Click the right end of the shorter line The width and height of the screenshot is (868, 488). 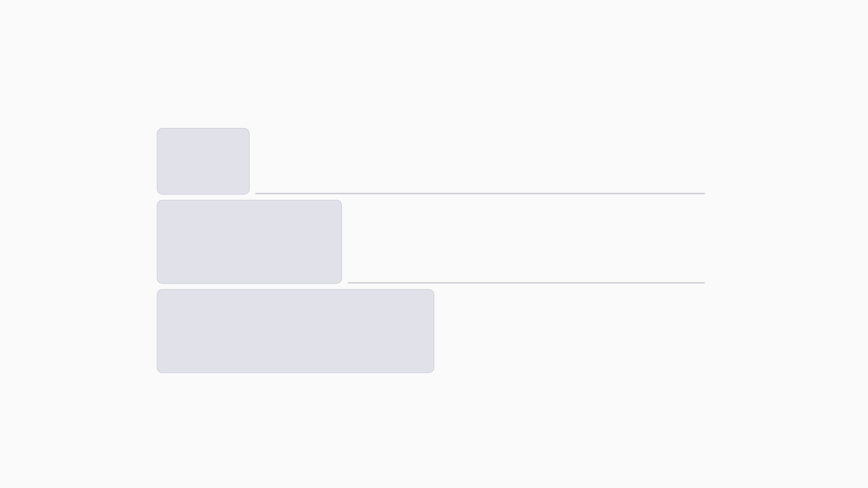(x=703, y=283)
